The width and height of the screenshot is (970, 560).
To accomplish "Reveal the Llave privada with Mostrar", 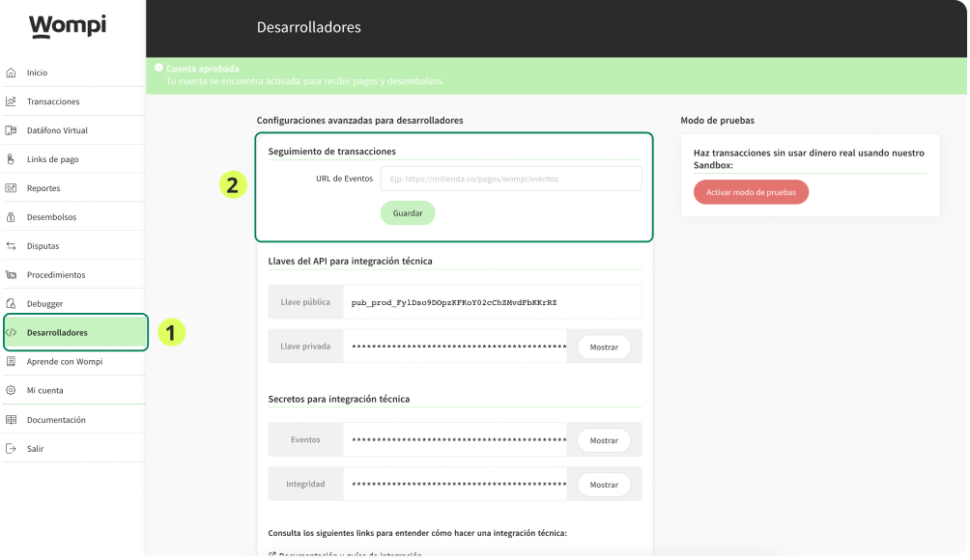I will pyautogui.click(x=603, y=346).
